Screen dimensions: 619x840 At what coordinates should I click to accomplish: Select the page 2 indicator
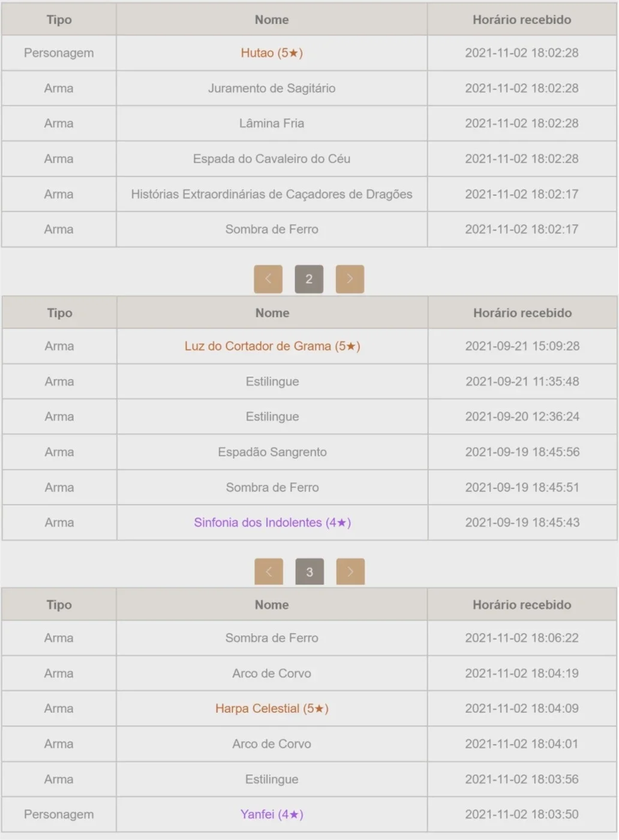coord(309,279)
